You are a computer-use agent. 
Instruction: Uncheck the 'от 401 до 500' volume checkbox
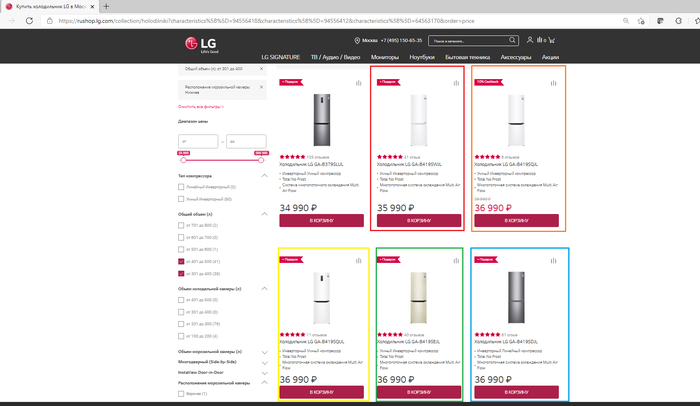[x=181, y=261]
